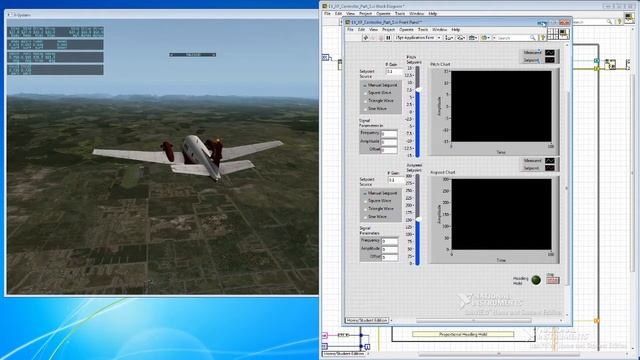
Task: Select Sine Wave for airspeed source
Action: 376,217
